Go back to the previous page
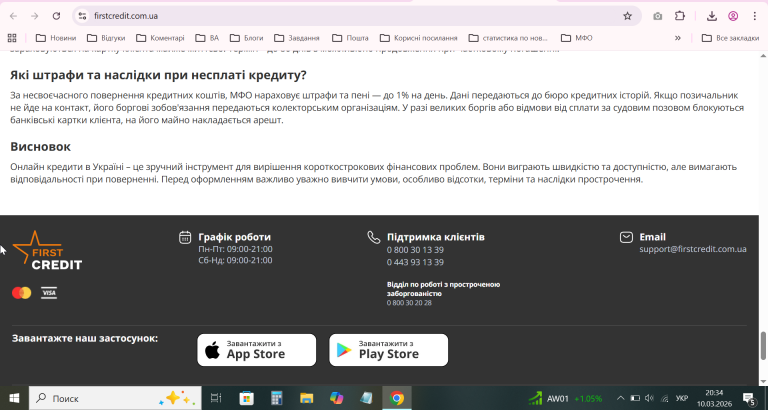 point(13,16)
